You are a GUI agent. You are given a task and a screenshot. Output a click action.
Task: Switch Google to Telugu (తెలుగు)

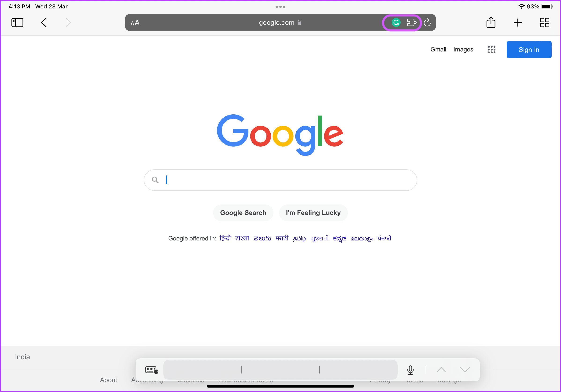click(262, 238)
